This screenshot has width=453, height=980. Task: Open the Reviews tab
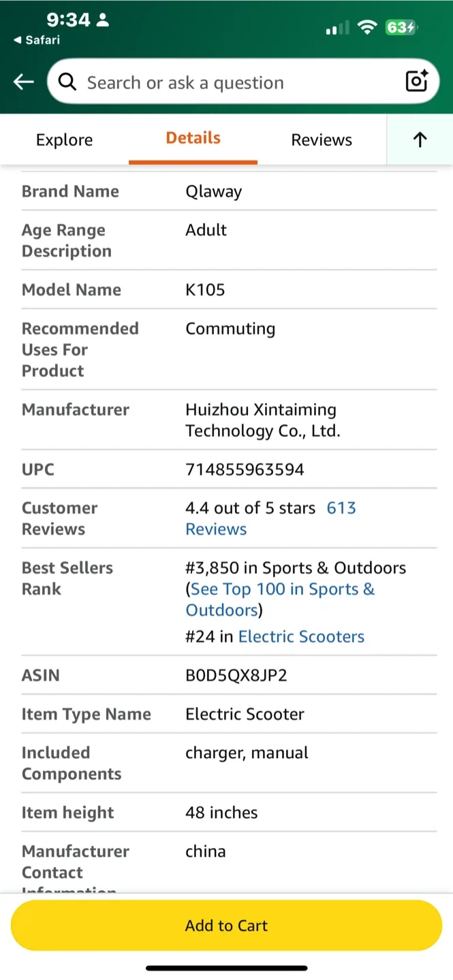[322, 140]
